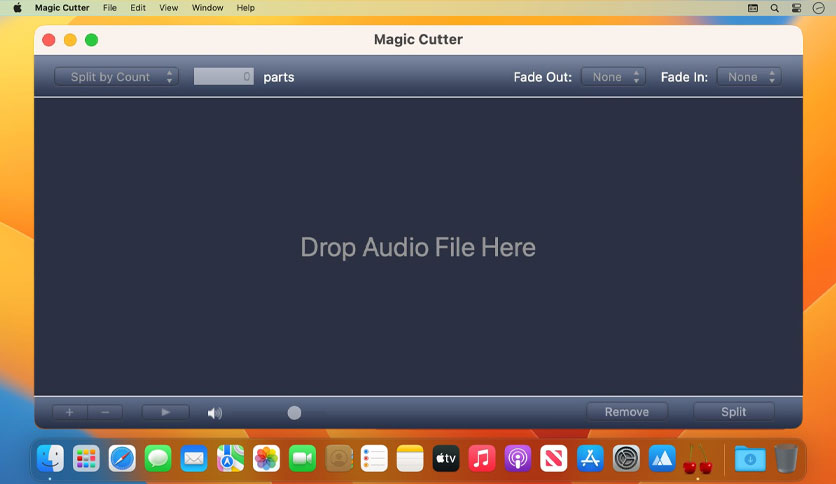Minimize the Magic Cutter window
The image size is (836, 484).
pyautogui.click(x=70, y=40)
